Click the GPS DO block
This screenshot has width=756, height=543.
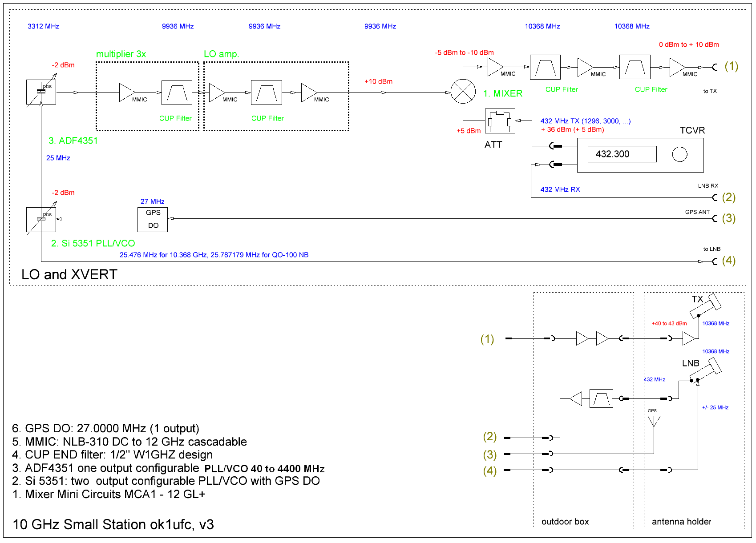(153, 219)
